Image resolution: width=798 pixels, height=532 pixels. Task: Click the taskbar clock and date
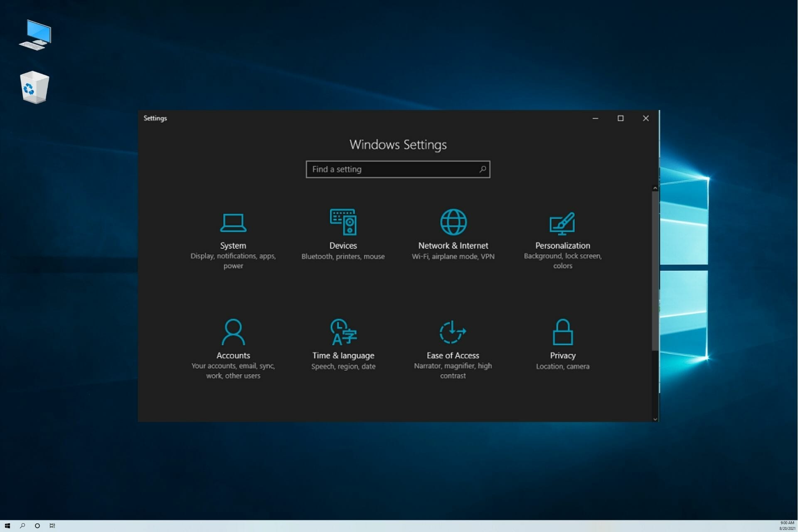[787, 526]
